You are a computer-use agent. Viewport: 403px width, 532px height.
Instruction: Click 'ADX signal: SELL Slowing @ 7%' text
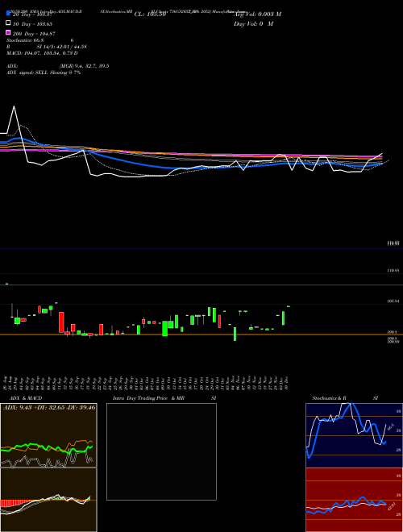(x=44, y=73)
